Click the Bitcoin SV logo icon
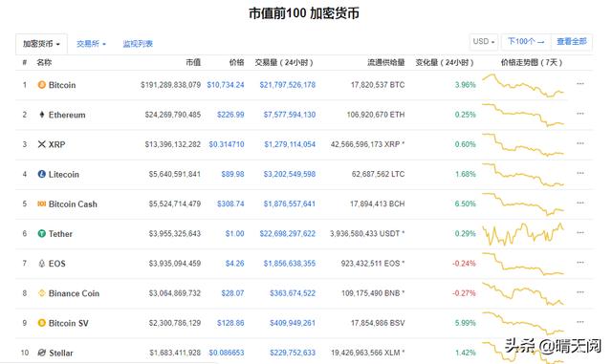612x364 pixels. click(x=41, y=323)
